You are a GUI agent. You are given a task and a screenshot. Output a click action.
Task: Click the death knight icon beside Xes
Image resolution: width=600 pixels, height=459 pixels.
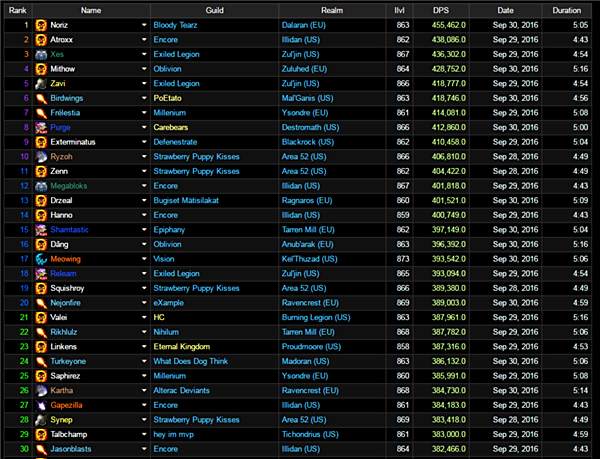click(41, 54)
